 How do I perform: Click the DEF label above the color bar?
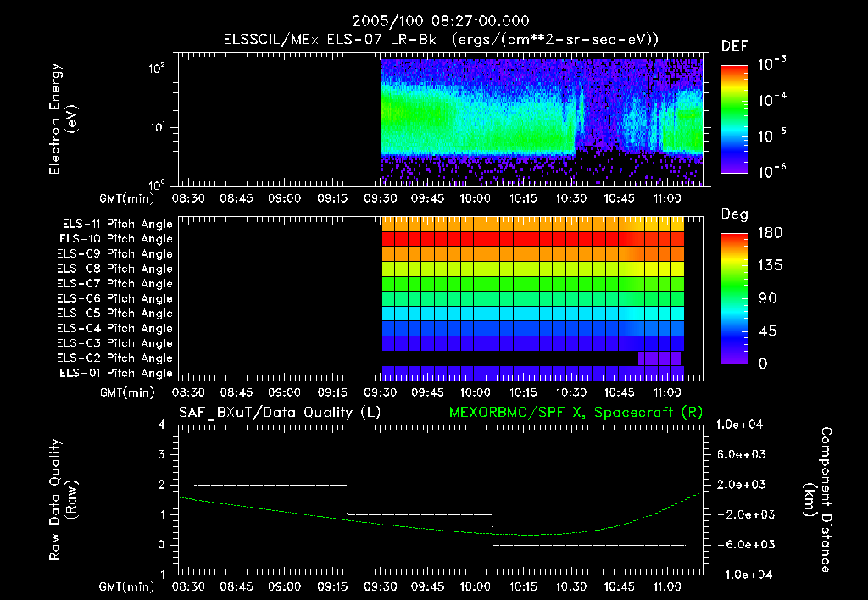(735, 46)
